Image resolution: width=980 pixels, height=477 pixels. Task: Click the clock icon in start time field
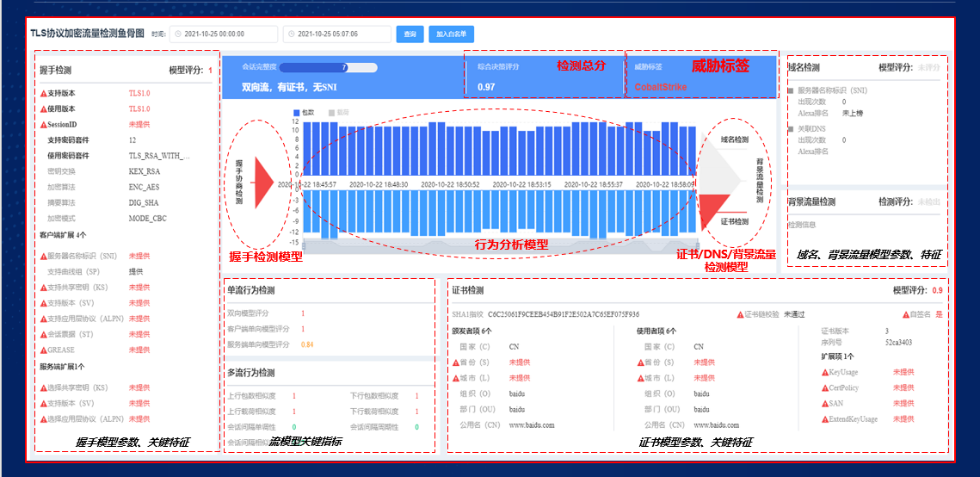point(178,34)
